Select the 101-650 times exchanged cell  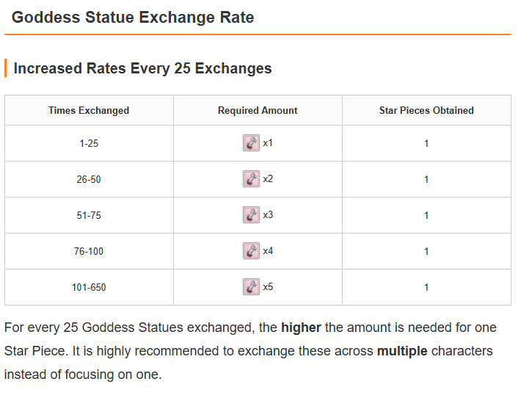click(x=89, y=288)
